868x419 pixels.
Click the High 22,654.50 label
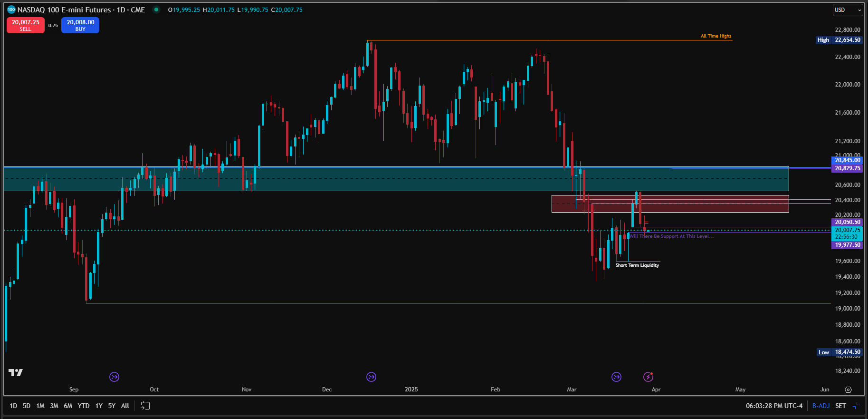[839, 40]
